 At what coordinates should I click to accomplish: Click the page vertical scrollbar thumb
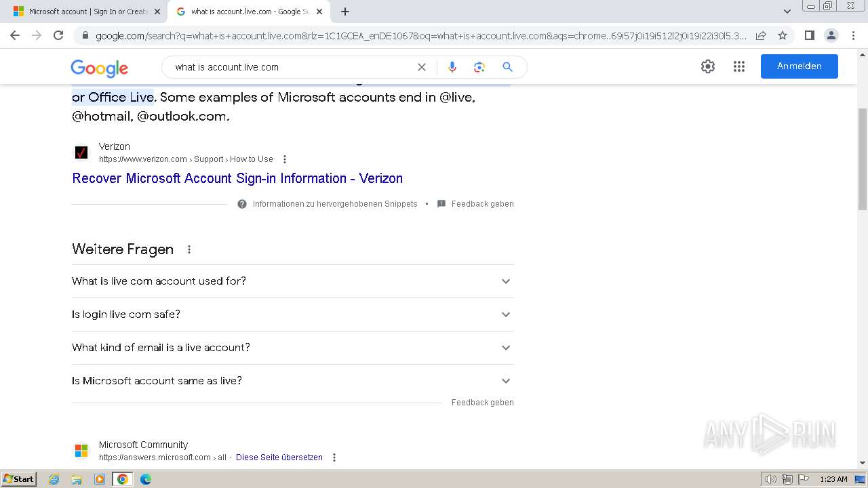863,159
